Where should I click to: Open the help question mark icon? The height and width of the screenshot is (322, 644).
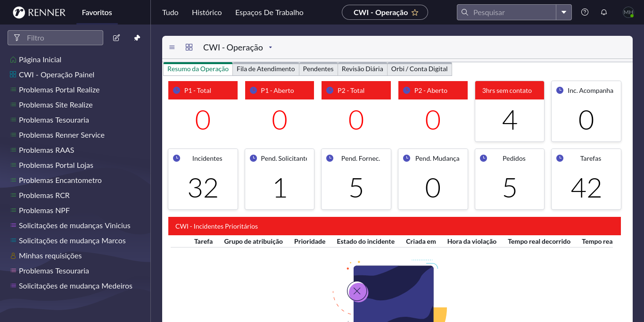tap(585, 12)
